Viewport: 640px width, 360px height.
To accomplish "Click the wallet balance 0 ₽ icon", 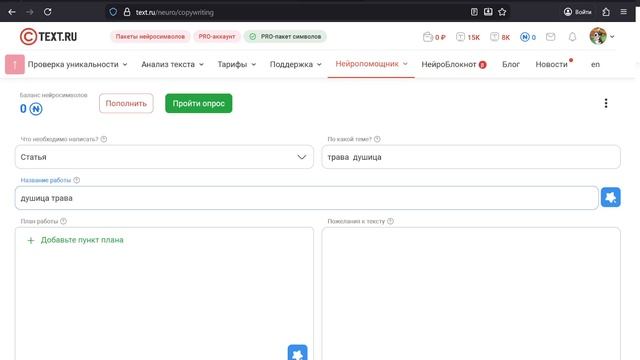I will pyautogui.click(x=434, y=37).
